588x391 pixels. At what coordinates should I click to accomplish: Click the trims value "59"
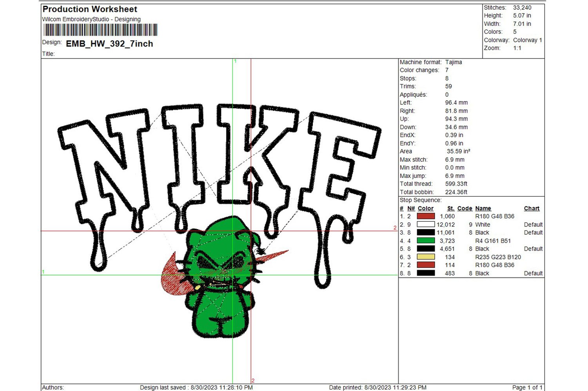click(x=448, y=87)
